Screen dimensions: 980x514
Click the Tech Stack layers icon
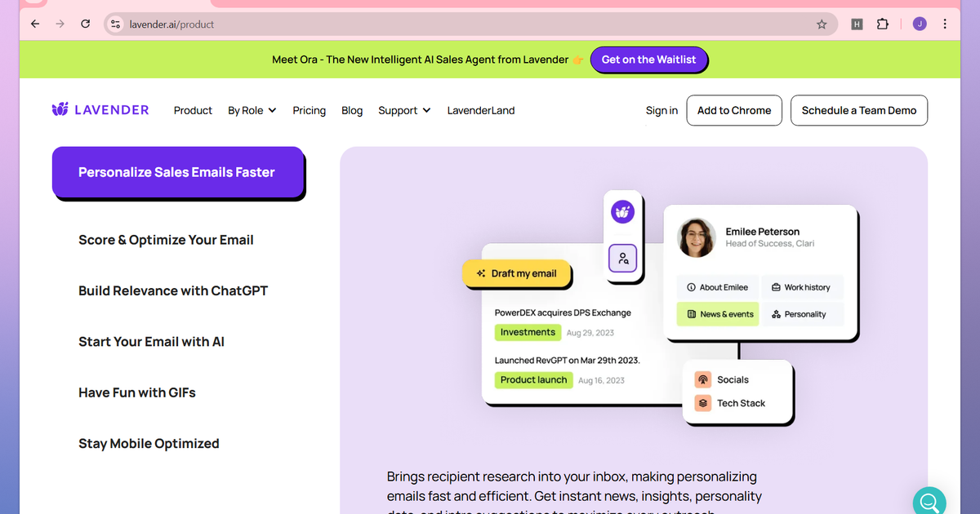coord(703,403)
